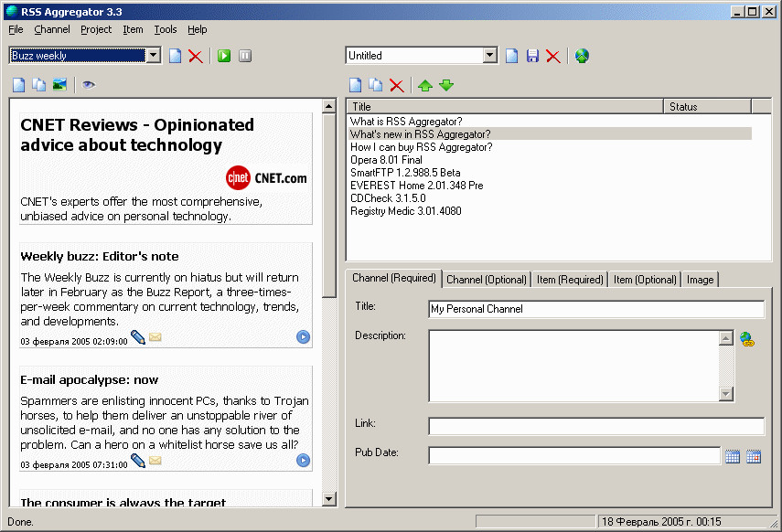This screenshot has width=782, height=532.
Task: Click the globe publish icon in project toolbar
Action: [582, 56]
